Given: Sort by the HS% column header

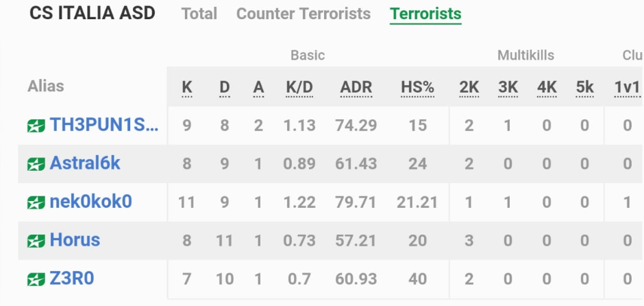Looking at the screenshot, I should 417,87.
